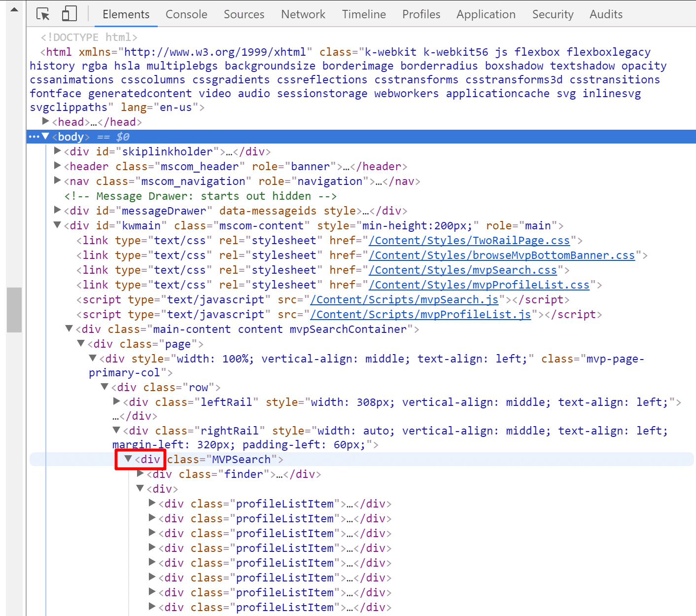Collapse the mvp-page-primary-col div
Image resolution: width=696 pixels, height=616 pixels.
pos(93,358)
